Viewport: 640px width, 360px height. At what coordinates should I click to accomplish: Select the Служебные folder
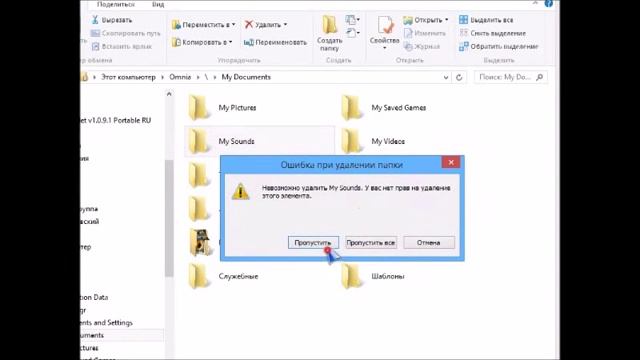(x=223, y=276)
